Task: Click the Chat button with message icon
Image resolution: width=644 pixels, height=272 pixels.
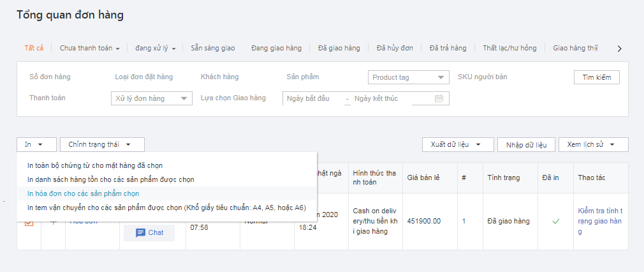Action: [149, 233]
